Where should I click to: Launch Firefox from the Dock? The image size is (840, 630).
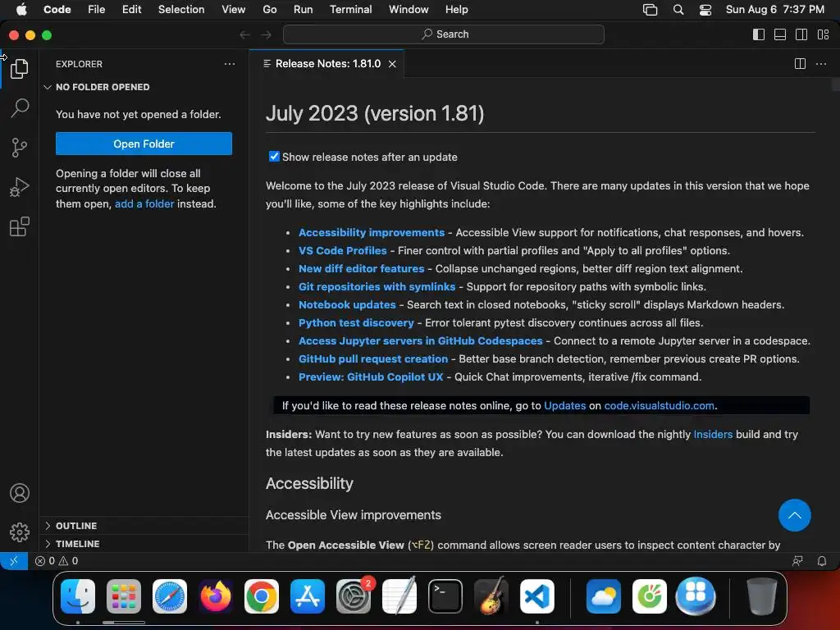(x=216, y=596)
